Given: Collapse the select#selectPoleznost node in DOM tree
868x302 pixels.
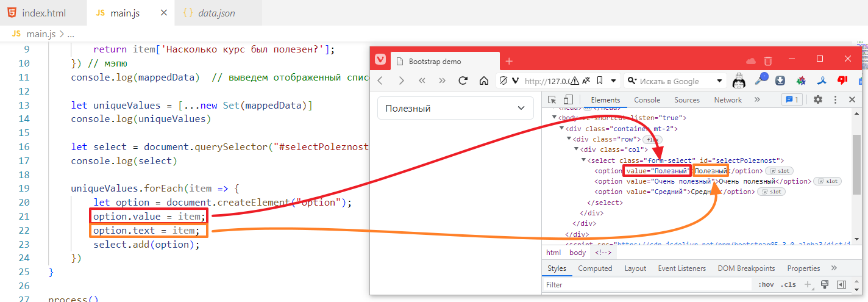Looking at the screenshot, I should [583, 160].
